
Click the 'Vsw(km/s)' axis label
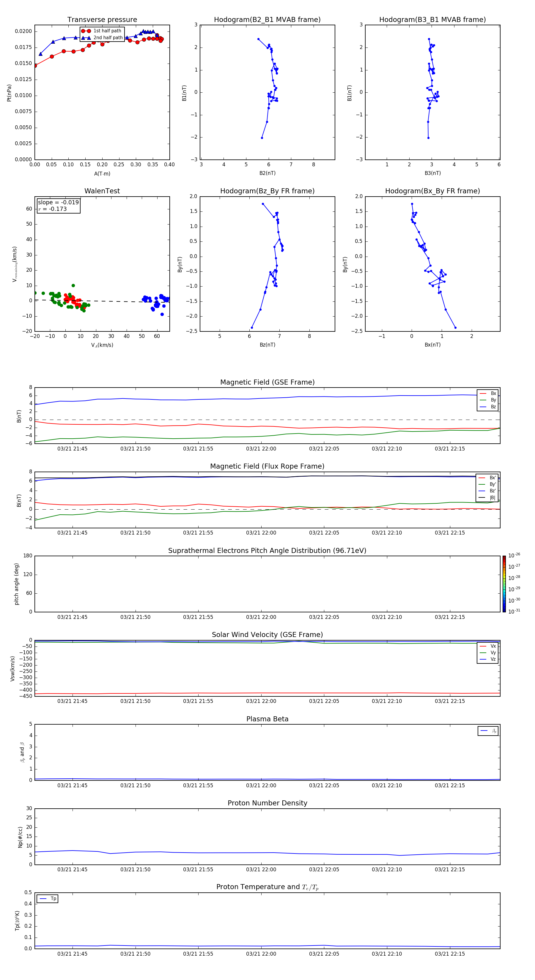(12, 668)
